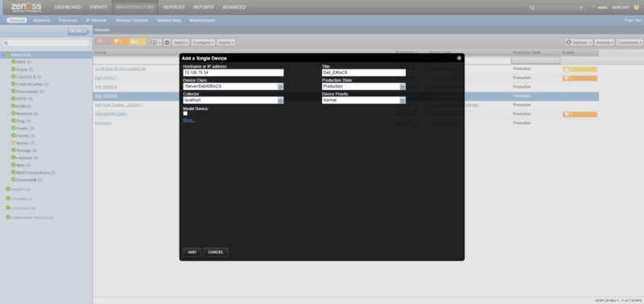Open the Events menu
644x304 pixels.
[x=98, y=7]
